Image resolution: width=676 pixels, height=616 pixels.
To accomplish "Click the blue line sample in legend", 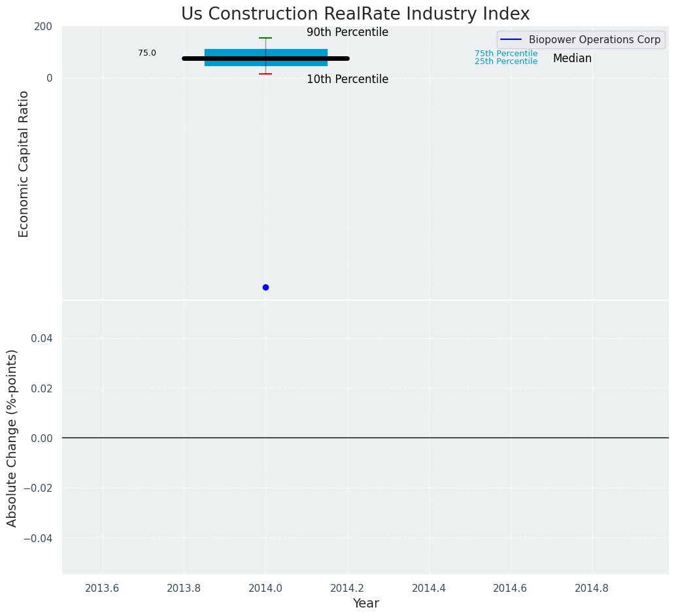I will [x=511, y=39].
